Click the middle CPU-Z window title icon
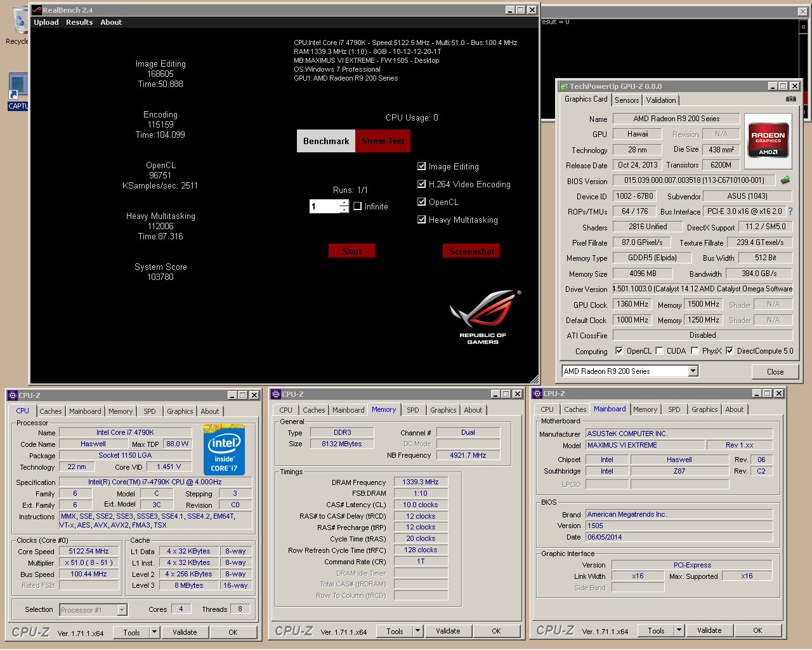Viewport: 812px width, 650px height. click(276, 394)
